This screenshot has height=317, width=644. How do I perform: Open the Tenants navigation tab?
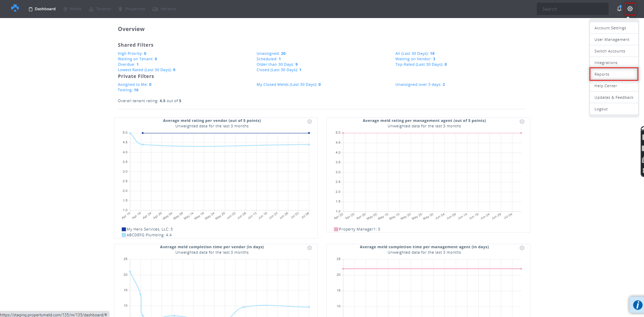pyautogui.click(x=100, y=9)
